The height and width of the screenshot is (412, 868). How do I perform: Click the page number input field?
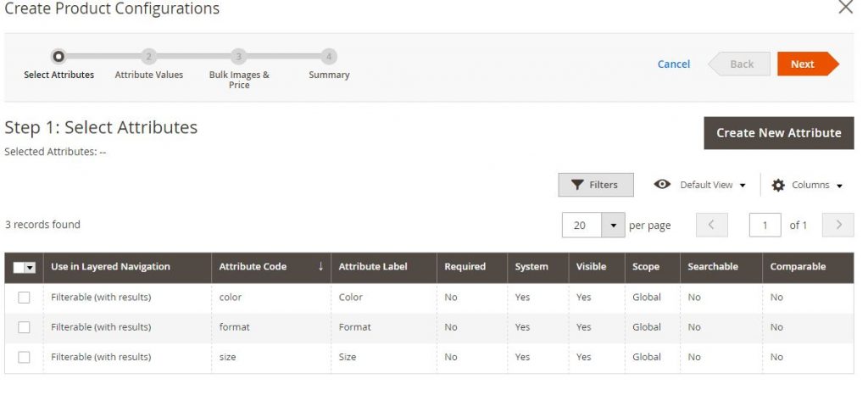point(765,225)
